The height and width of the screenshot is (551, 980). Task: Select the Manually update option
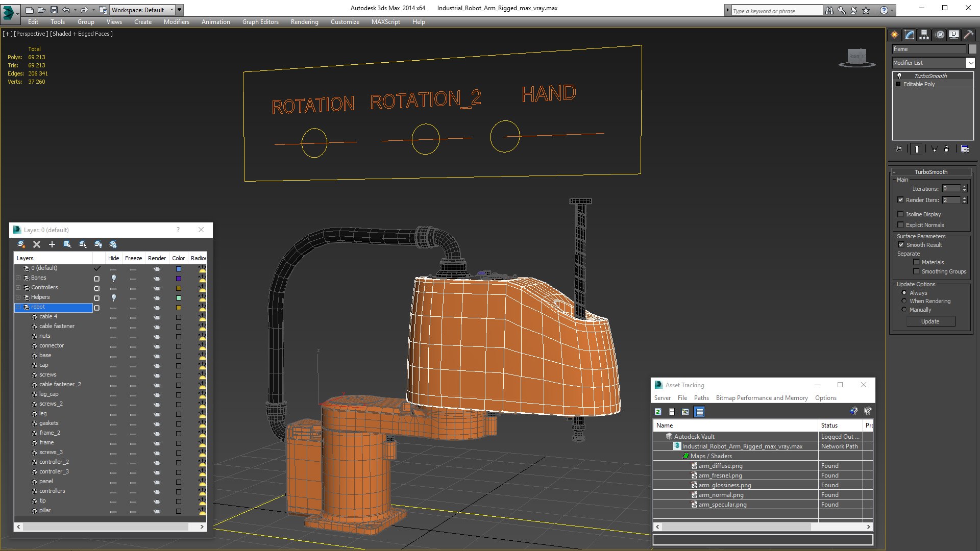coord(904,310)
